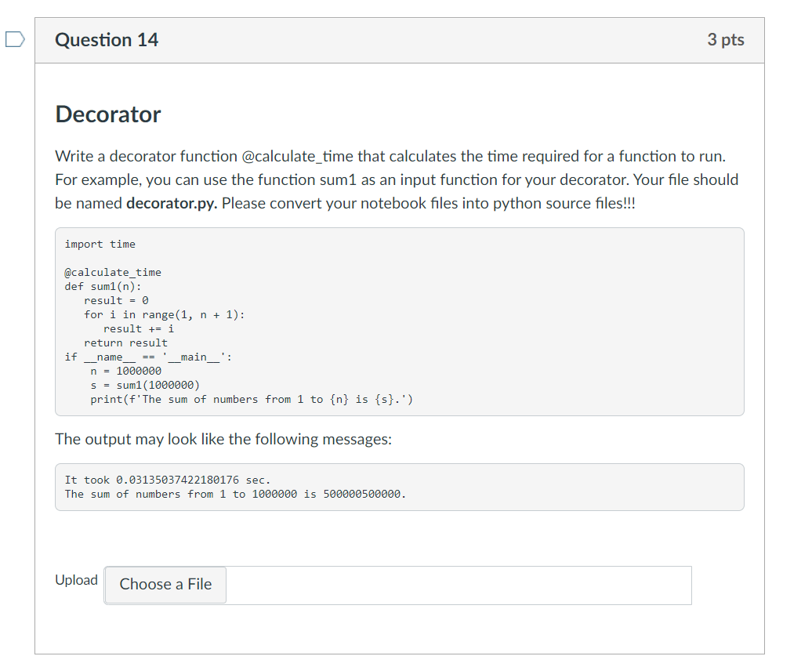812x667 pixels.
Task: Click the Question 14 header title
Action: pos(107,40)
